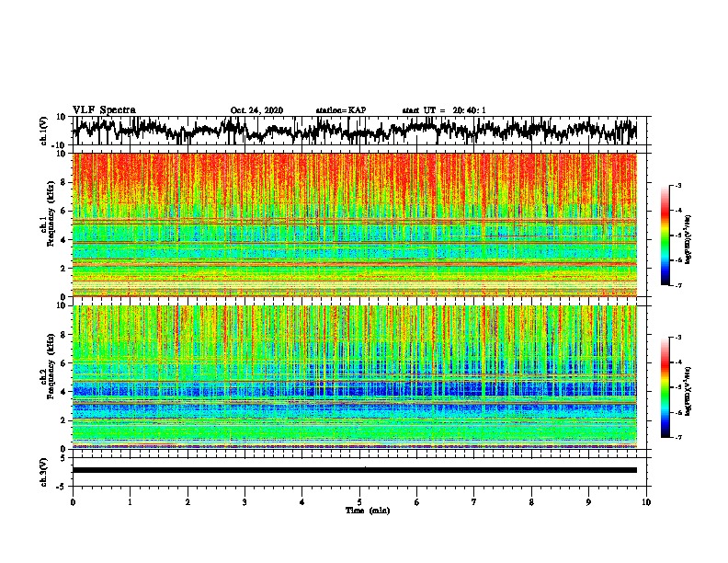Click the '2' kHz tick on ch.2 spectrogram
This screenshot has width=728, height=563.
pyautogui.click(x=63, y=420)
